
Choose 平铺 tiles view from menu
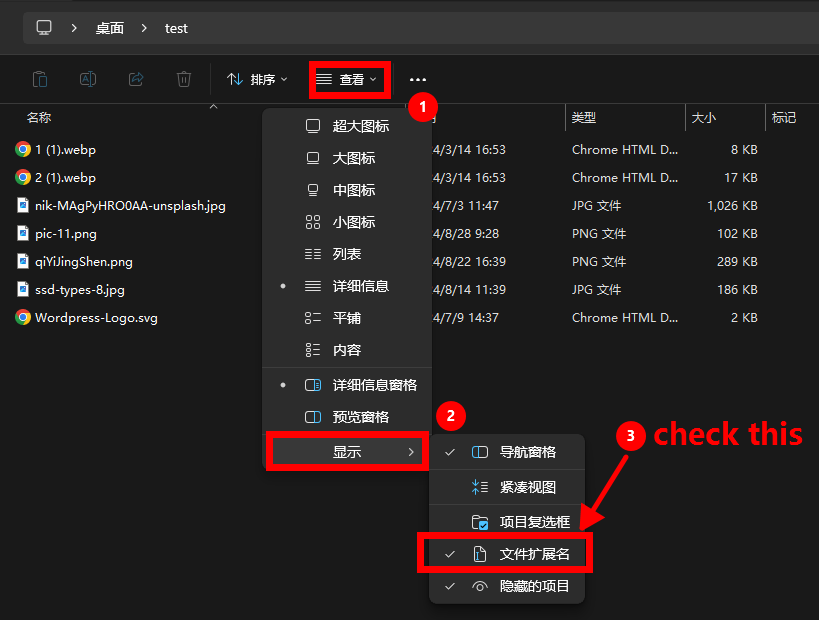347,318
